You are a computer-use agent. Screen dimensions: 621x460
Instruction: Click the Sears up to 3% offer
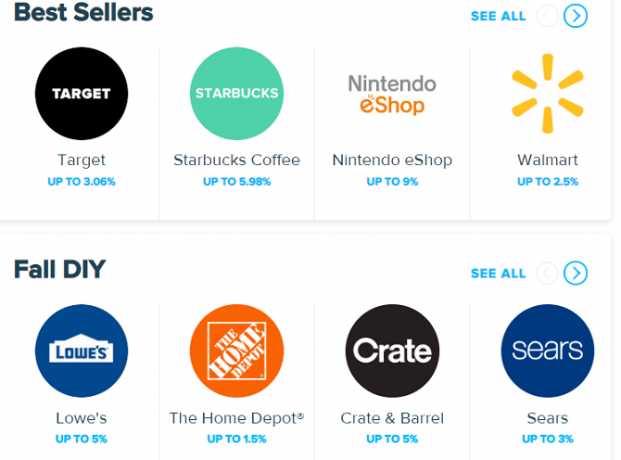click(x=548, y=439)
